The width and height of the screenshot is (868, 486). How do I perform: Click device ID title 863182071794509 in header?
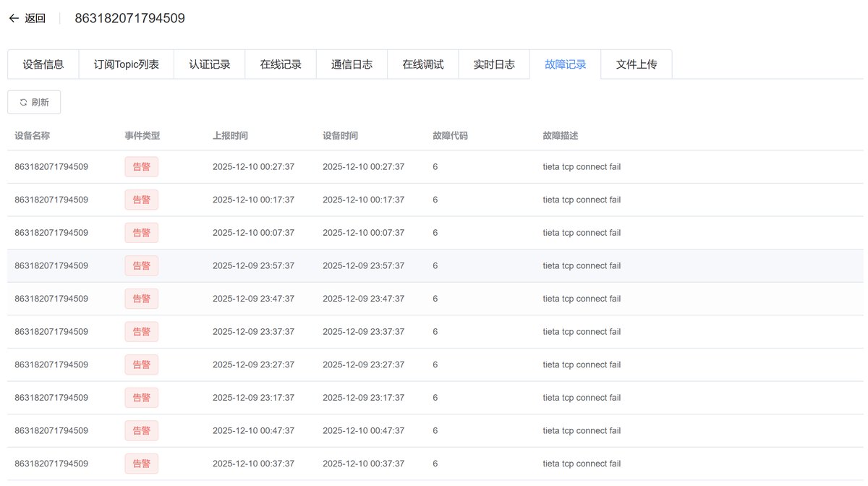pyautogui.click(x=130, y=18)
